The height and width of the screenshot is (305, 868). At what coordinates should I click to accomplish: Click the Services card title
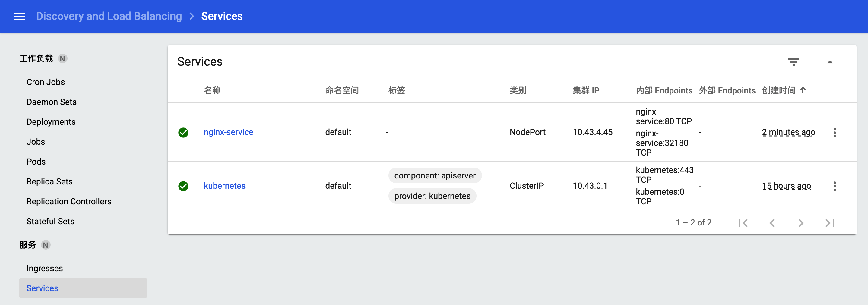click(200, 61)
